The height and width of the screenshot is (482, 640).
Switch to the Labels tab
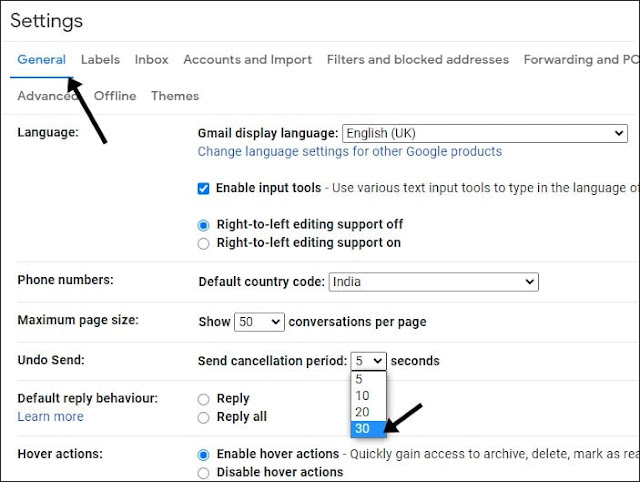click(100, 60)
